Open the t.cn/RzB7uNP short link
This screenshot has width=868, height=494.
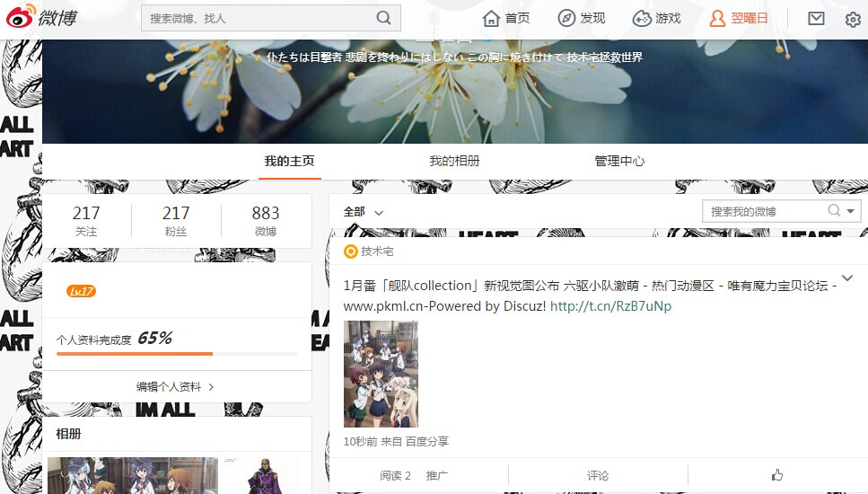click(610, 306)
